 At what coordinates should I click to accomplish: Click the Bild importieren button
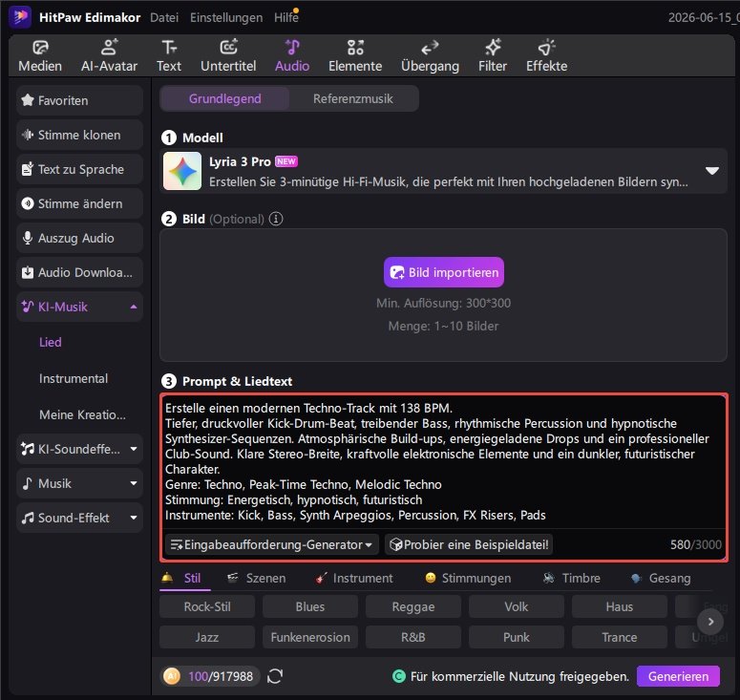444,272
